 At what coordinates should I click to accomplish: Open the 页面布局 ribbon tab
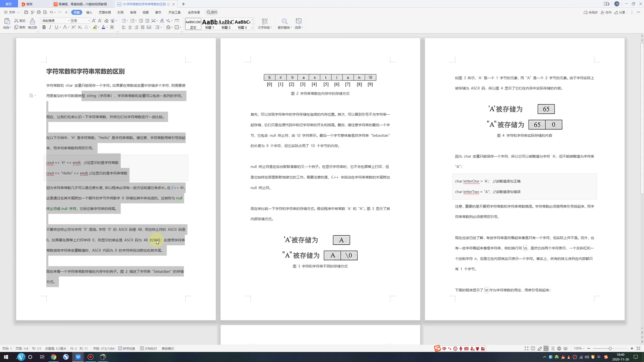click(x=105, y=12)
